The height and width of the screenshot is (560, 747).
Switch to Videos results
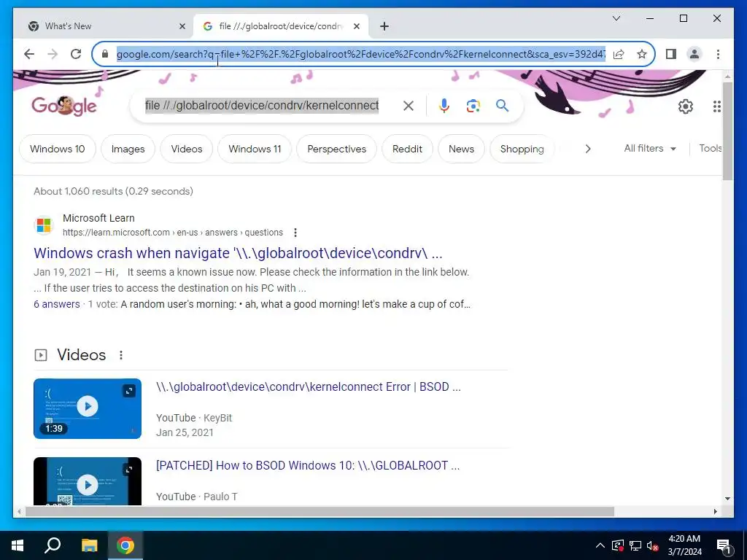(186, 149)
